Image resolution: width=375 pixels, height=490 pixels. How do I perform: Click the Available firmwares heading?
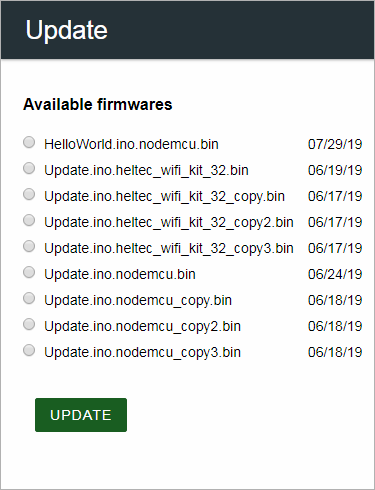98,104
